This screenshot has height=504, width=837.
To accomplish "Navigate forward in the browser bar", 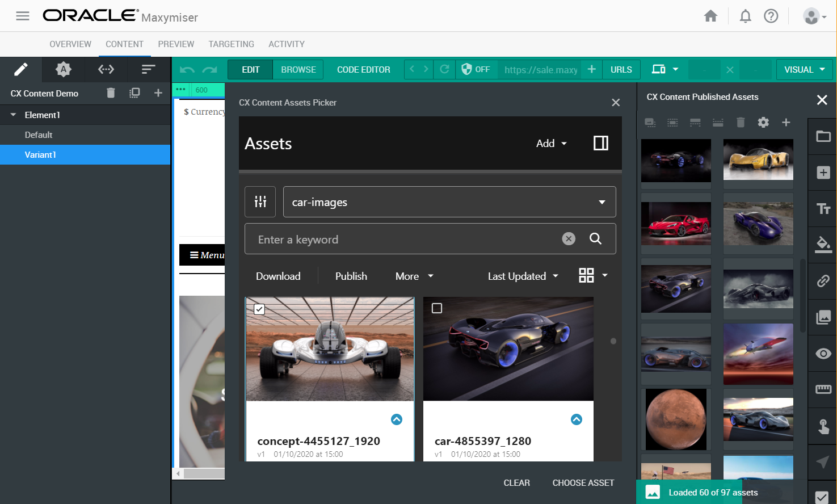I will click(426, 69).
